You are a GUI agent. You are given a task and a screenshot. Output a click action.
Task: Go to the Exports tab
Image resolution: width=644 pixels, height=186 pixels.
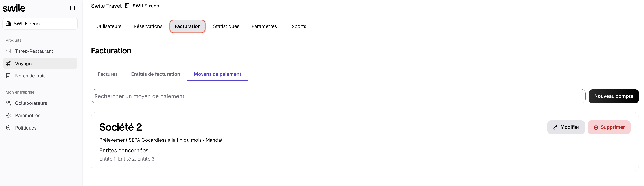tap(297, 26)
